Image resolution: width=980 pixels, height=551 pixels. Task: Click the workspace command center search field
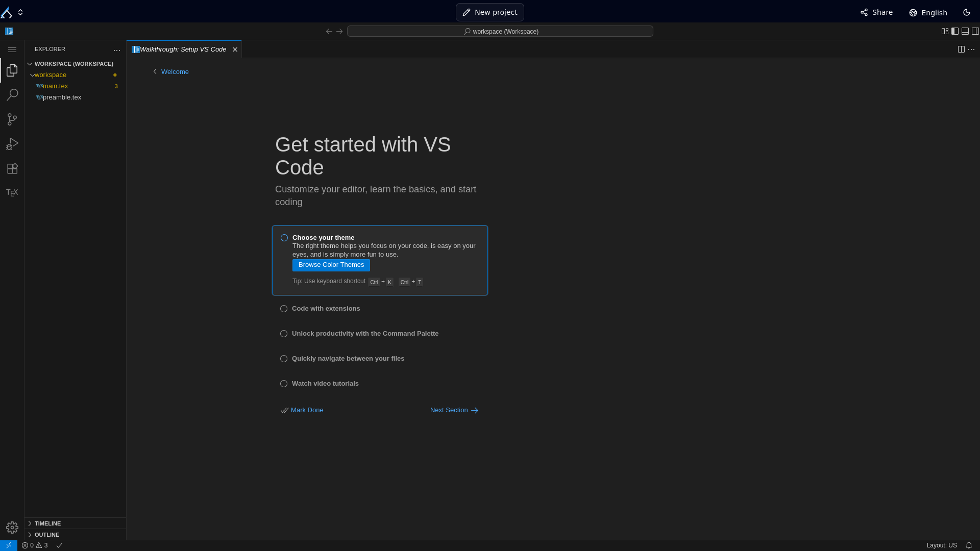500,31
